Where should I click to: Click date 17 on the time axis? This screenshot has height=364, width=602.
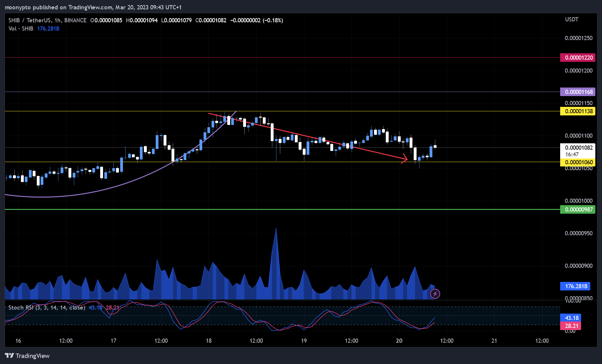click(113, 341)
